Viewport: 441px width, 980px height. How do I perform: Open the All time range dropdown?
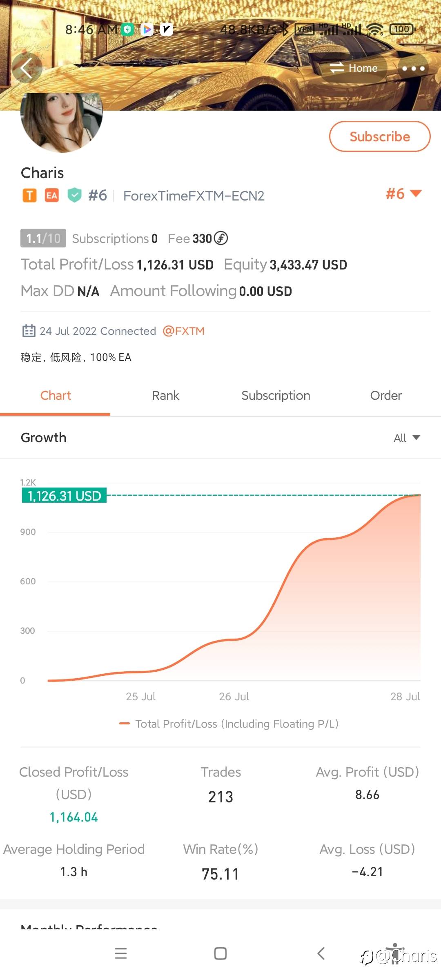[x=407, y=438]
